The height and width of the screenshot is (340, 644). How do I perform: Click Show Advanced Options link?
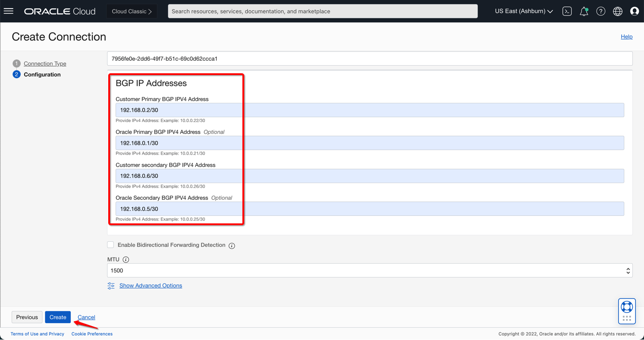151,285
